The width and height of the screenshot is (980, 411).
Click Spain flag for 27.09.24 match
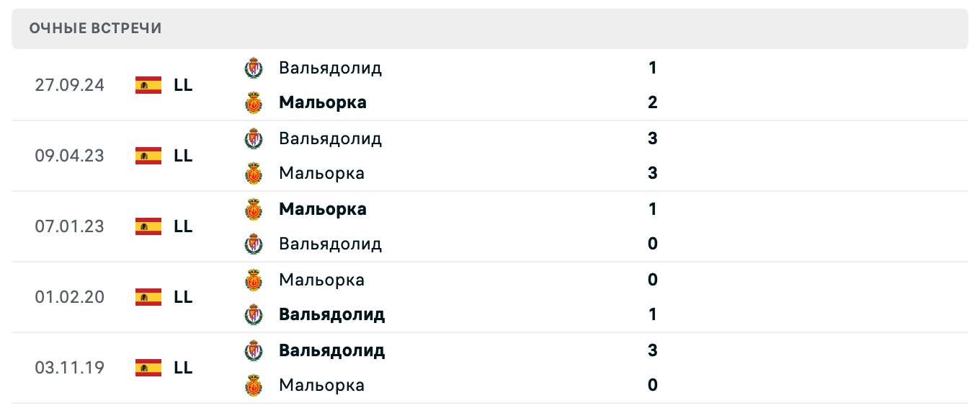(x=148, y=85)
